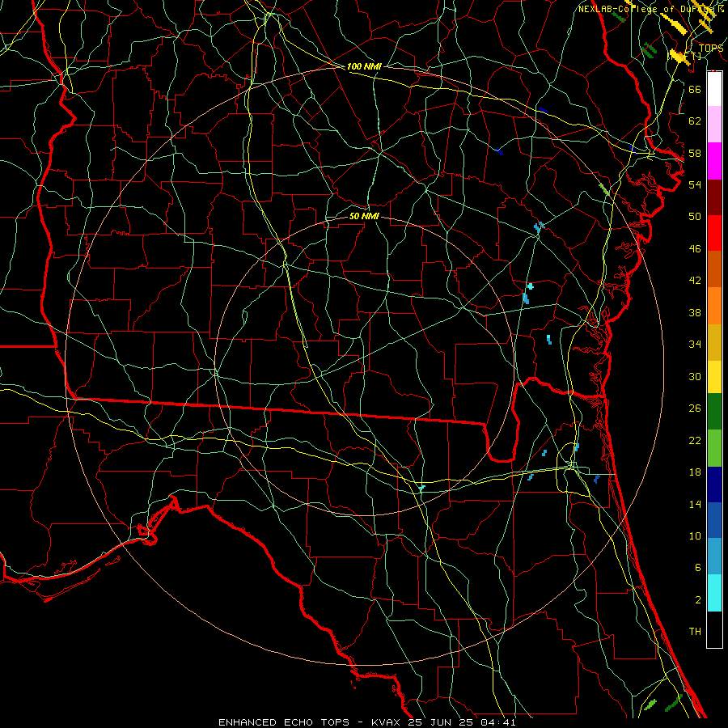The image size is (728, 728).
Task: Click the dark orange legend swatch
Action: (x=714, y=269)
